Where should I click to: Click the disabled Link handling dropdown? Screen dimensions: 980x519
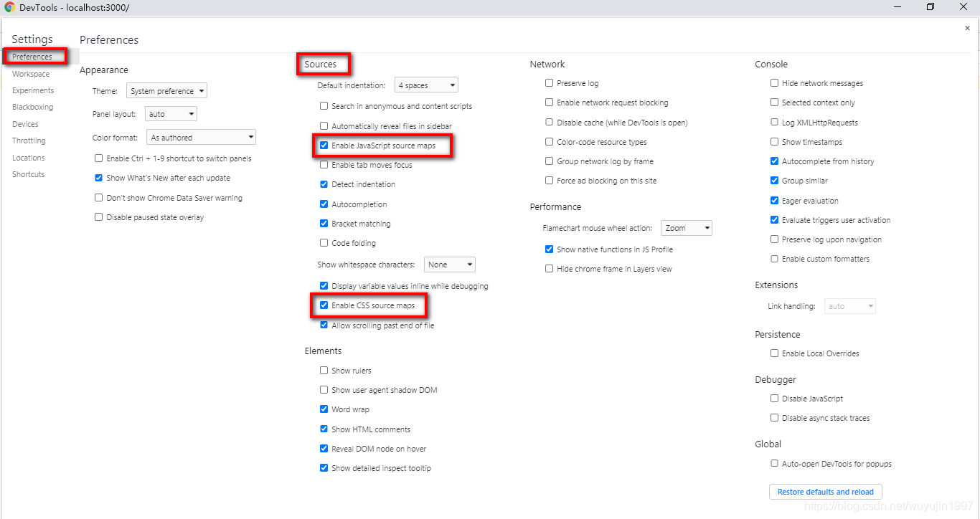pos(850,306)
